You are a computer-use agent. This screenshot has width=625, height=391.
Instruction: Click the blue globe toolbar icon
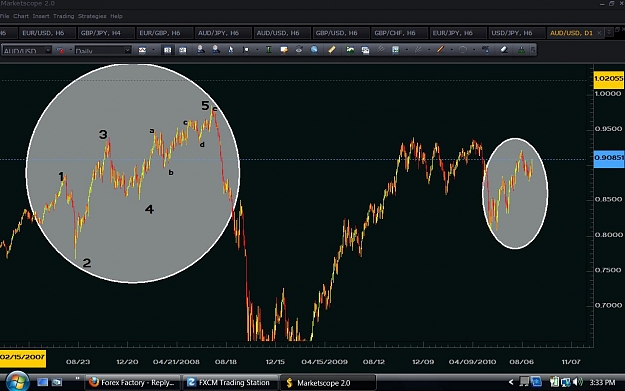click(314, 50)
